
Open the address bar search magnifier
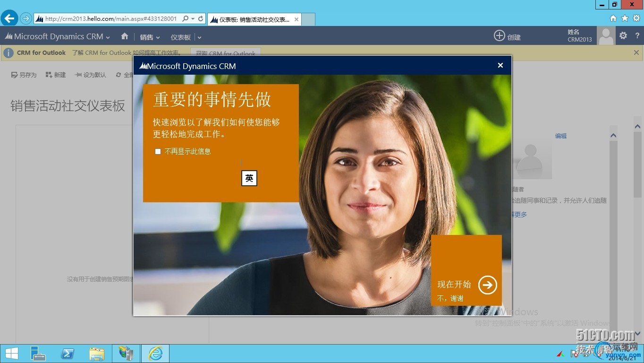[185, 19]
